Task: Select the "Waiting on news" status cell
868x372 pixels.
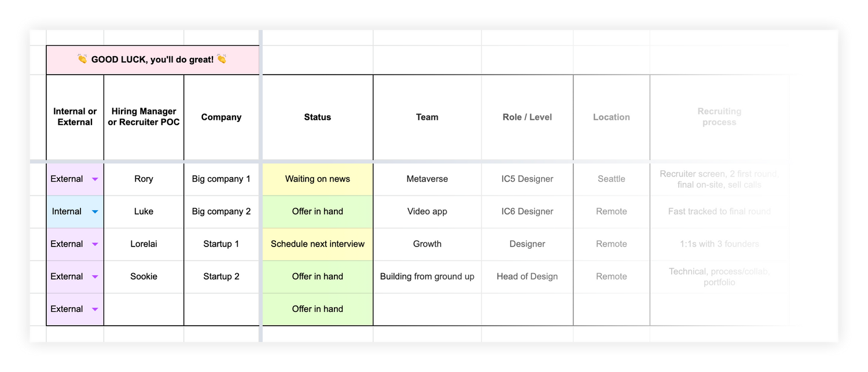Action: 317,179
